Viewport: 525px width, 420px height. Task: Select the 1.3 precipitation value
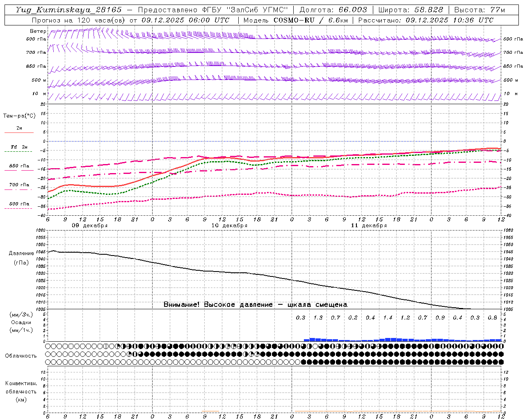[x=318, y=317]
